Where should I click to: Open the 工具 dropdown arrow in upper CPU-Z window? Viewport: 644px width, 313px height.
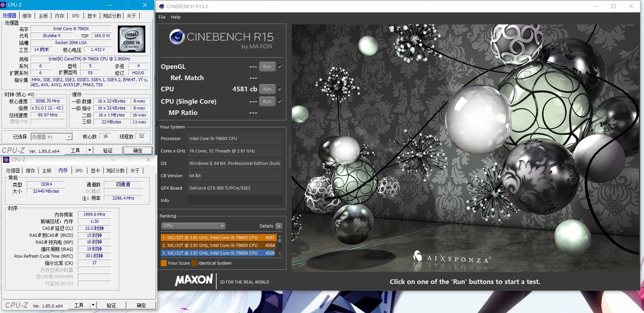(x=90, y=150)
